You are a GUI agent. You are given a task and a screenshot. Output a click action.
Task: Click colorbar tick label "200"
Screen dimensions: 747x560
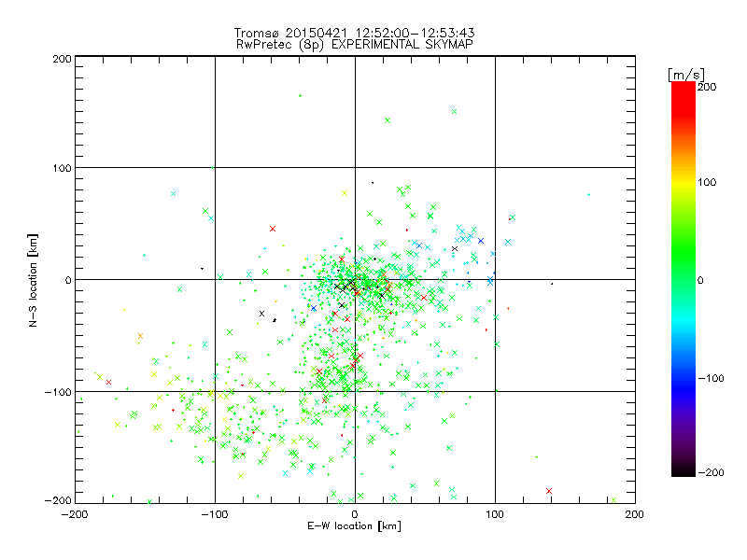[707, 87]
